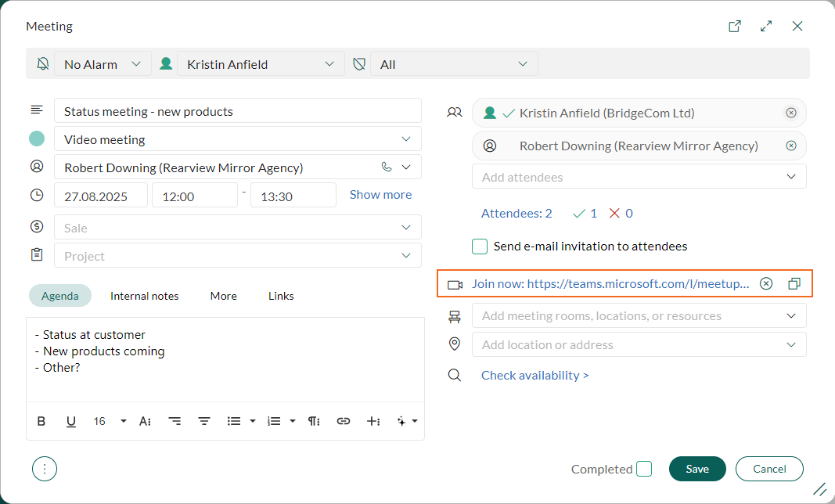Open the font size selector
Screen dimensions: 835x504
click(x=107, y=420)
